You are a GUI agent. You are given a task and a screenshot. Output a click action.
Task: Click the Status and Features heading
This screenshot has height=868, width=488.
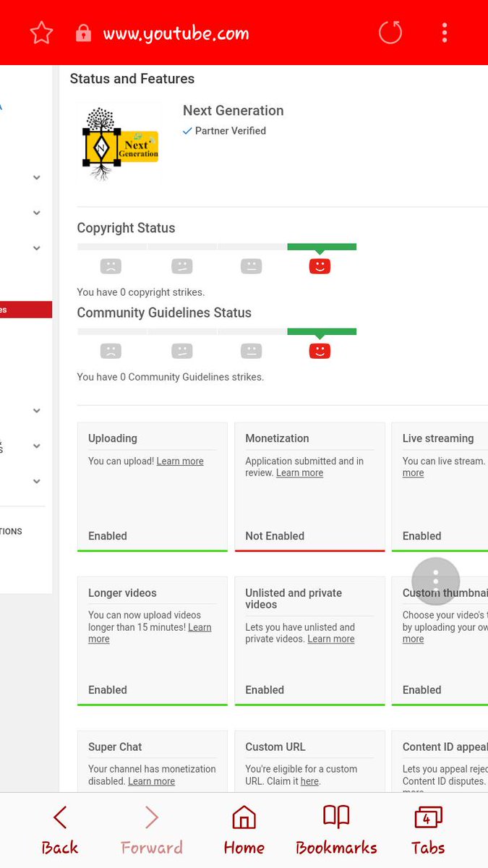tap(132, 79)
